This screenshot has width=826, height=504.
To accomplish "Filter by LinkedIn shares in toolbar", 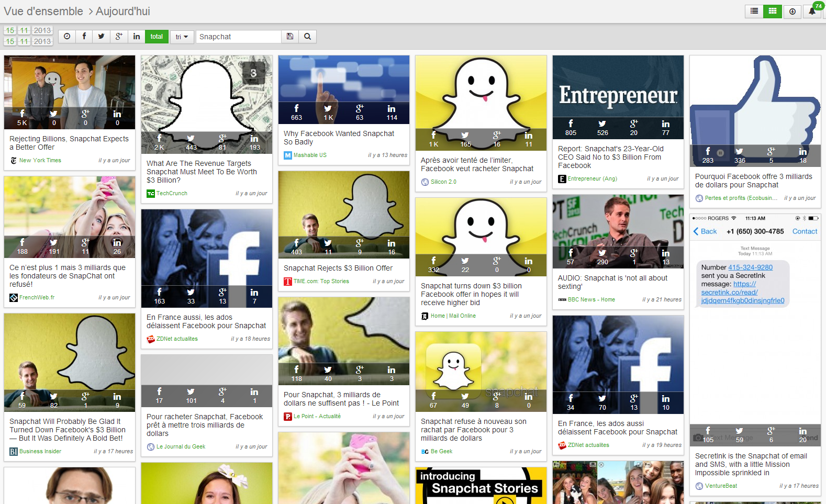I will (x=137, y=36).
